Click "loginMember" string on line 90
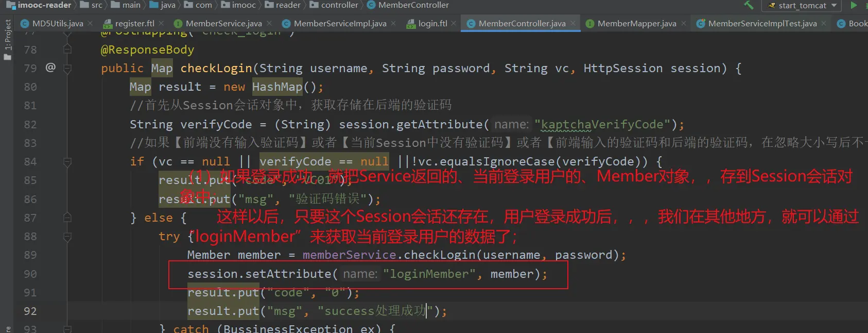Viewport: 868px width, 333px height. (429, 274)
